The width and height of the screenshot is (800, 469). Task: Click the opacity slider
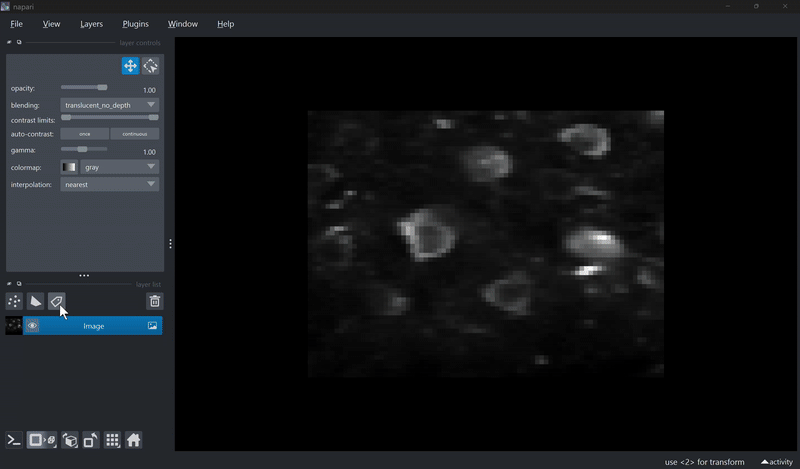84,88
